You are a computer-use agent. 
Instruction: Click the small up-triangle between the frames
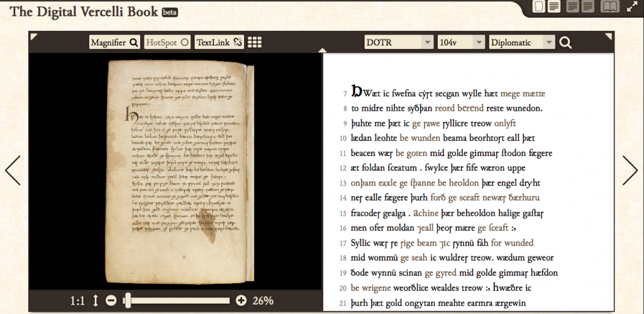323,50
